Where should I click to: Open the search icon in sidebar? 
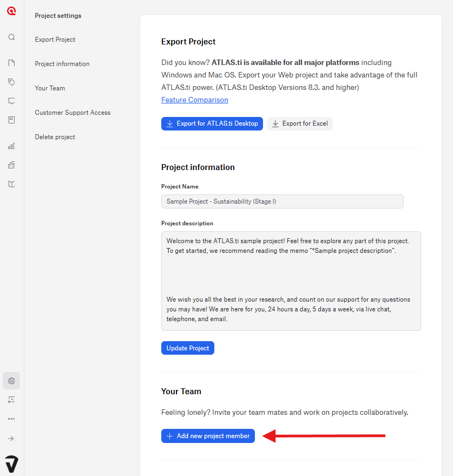coord(11,37)
